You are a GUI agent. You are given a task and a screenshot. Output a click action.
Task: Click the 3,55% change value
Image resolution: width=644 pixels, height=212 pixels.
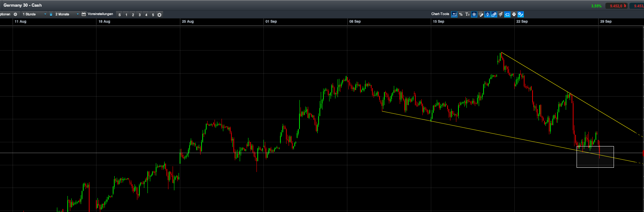(x=596, y=6)
